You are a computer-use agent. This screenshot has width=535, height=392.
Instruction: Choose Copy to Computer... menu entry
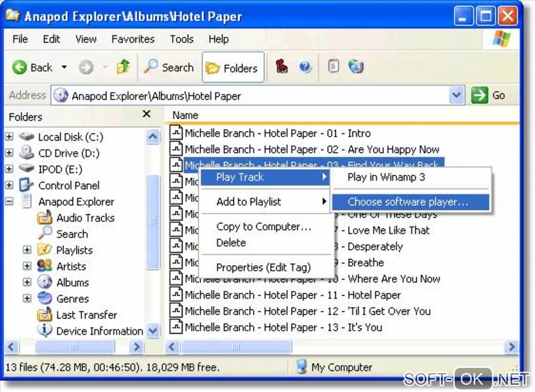click(264, 226)
